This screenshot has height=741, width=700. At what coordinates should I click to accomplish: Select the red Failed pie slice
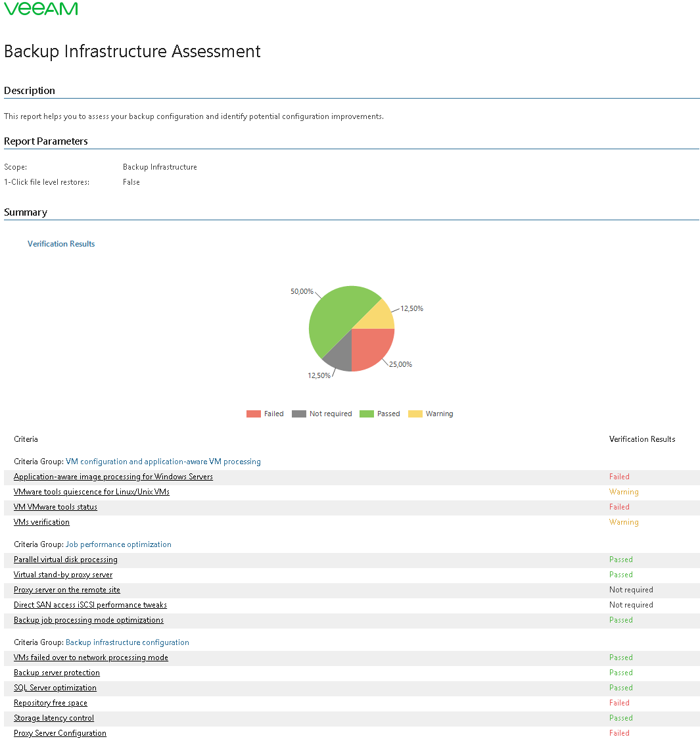click(x=371, y=347)
